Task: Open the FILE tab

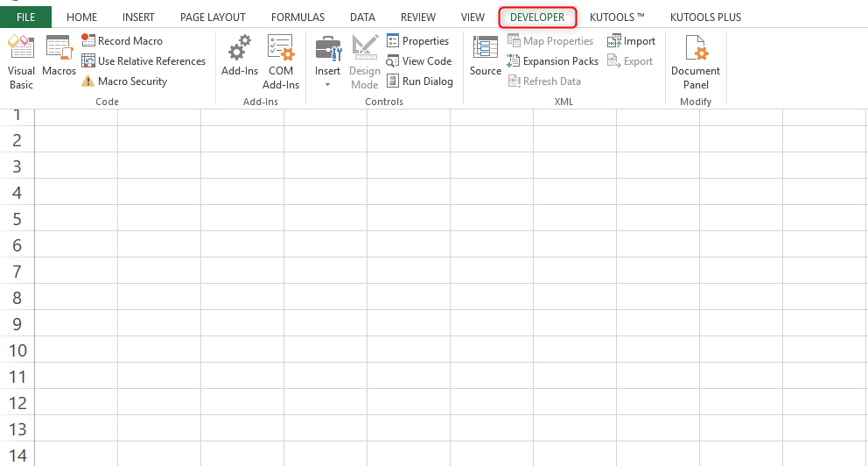Action: [x=25, y=18]
